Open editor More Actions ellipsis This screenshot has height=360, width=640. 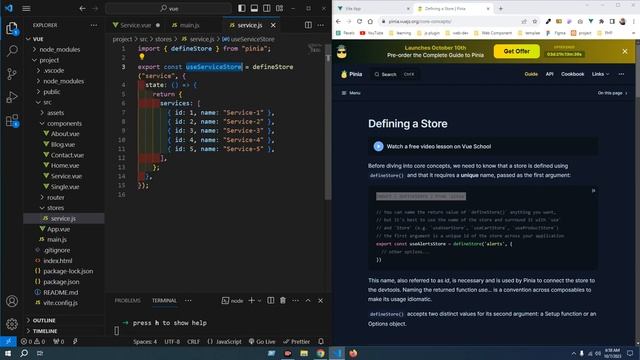(x=321, y=25)
